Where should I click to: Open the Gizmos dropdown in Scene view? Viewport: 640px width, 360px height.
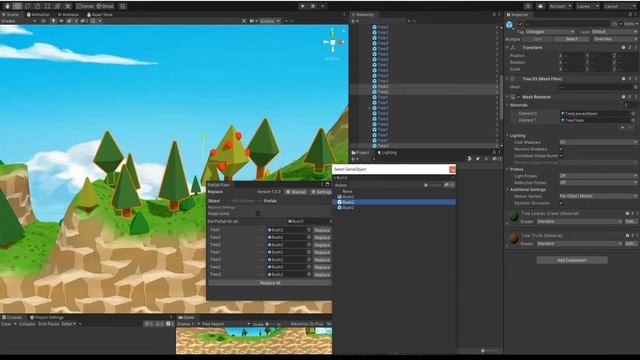click(x=270, y=21)
